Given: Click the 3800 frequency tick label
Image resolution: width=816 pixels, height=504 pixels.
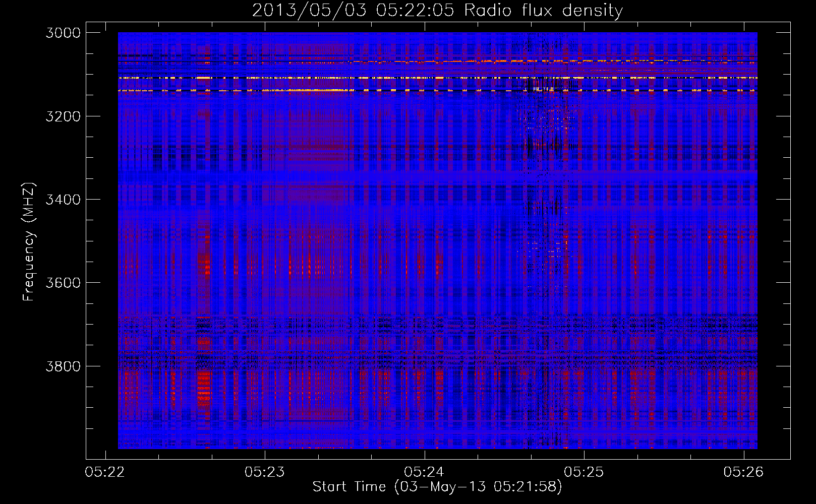Looking at the screenshot, I should pyautogui.click(x=63, y=366).
